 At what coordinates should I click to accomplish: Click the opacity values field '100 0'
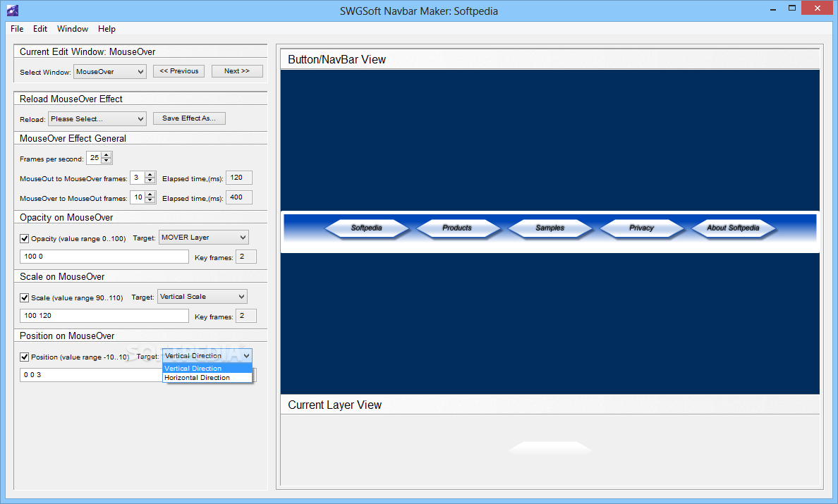point(104,257)
